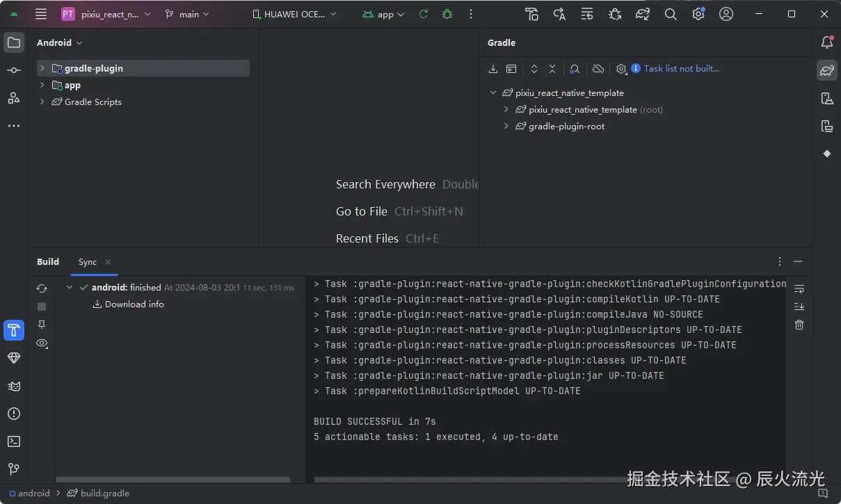Toggle eye view options in Build
Image resolution: width=841 pixels, height=504 pixels.
pyautogui.click(x=42, y=343)
